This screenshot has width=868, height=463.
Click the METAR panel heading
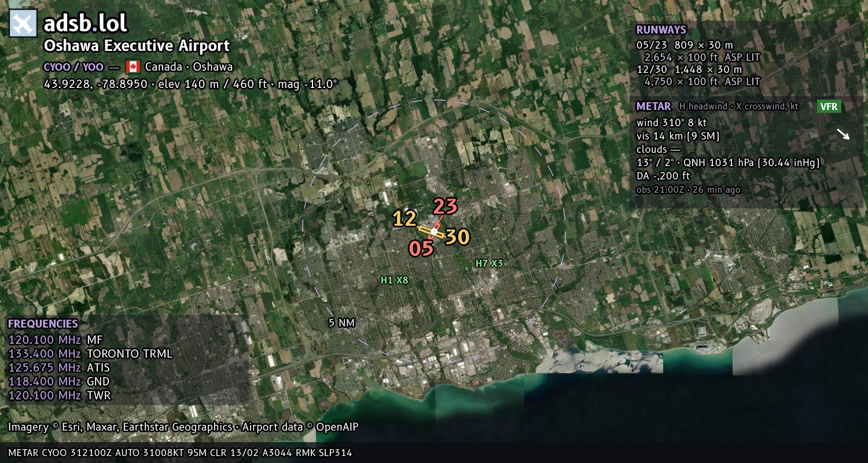pos(653,106)
